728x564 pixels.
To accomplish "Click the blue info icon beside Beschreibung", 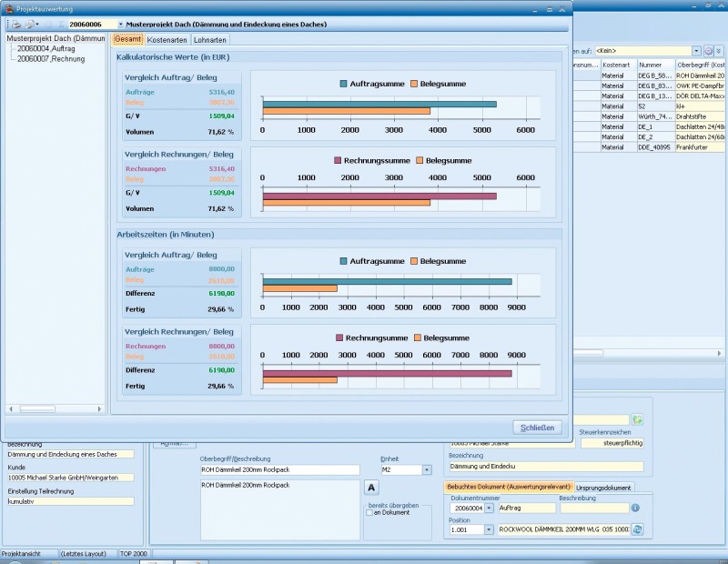I will 635,508.
